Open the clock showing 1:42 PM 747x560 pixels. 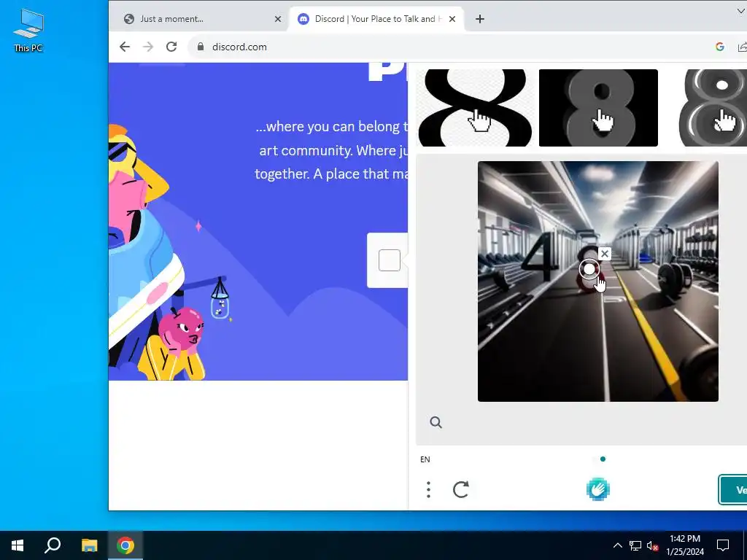click(685, 545)
